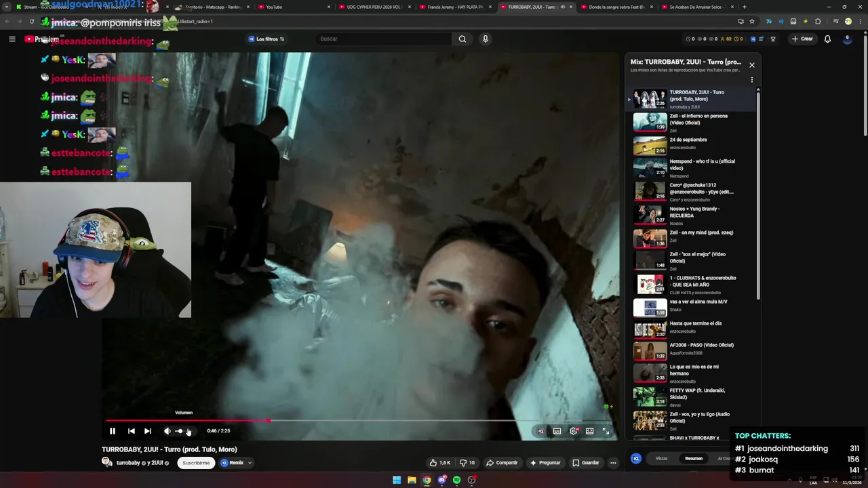Screen dimensions: 868x488
Task: Open the Los filtros dropdown
Action: click(266, 39)
